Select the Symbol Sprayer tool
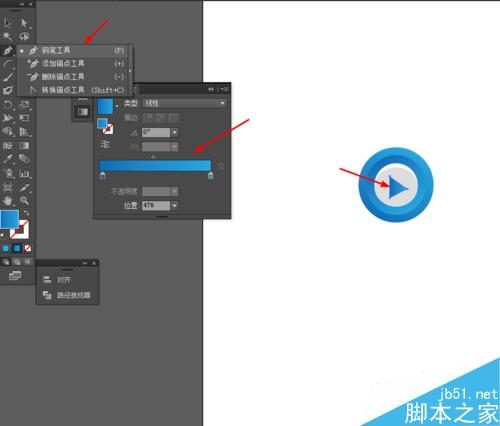 pyautogui.click(x=8, y=173)
